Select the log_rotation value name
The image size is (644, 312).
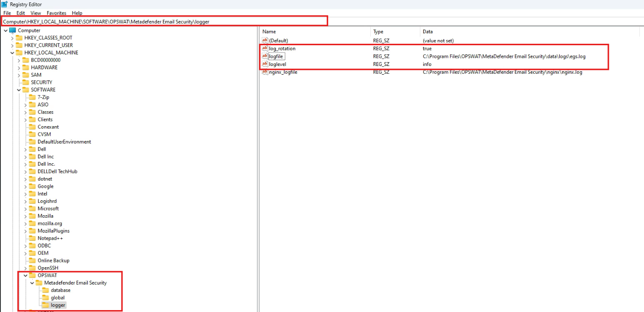(x=282, y=49)
